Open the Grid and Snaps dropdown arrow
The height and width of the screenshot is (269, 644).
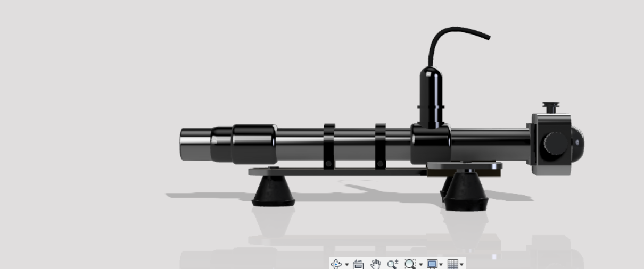461,265
